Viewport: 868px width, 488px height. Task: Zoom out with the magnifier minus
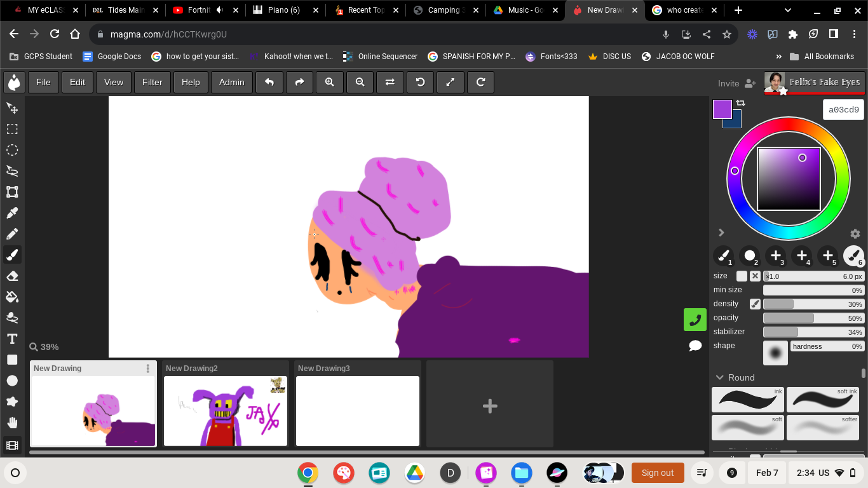tap(360, 82)
